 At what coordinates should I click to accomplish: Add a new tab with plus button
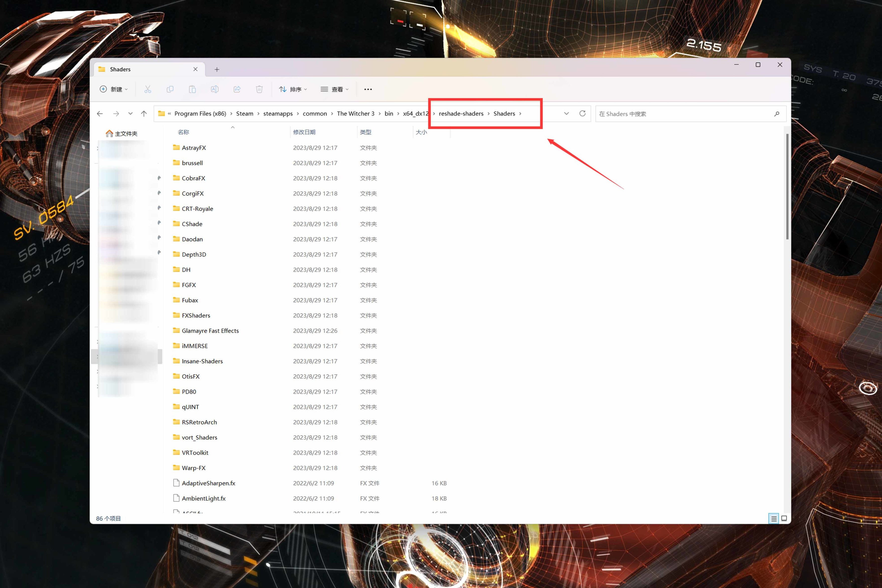[217, 69]
